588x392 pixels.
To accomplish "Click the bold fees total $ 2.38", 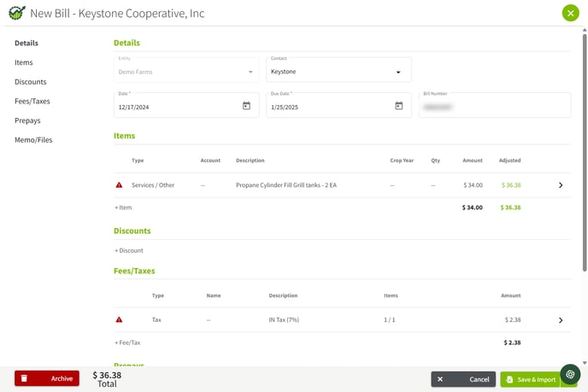I will pos(512,342).
